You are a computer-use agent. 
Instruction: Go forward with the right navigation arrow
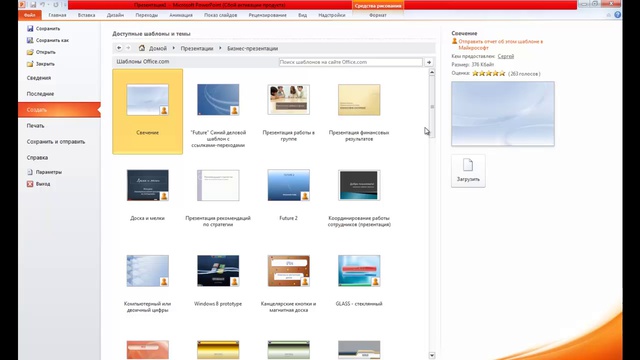coord(128,48)
